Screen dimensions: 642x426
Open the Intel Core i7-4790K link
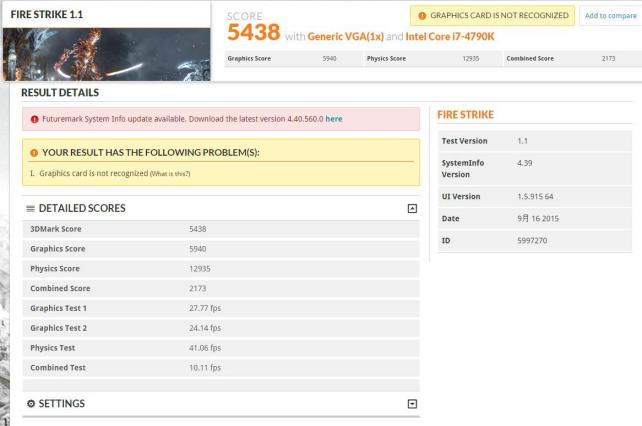point(450,36)
